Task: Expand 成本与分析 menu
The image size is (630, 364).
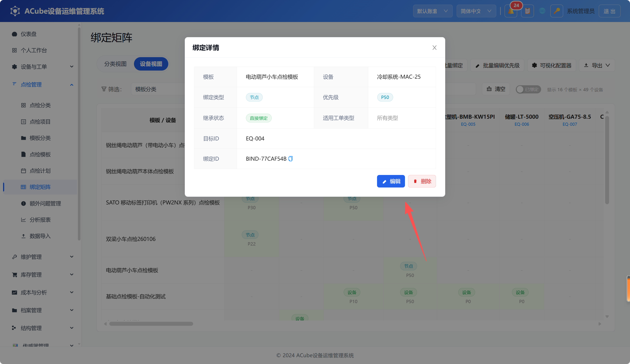Action: (40, 292)
